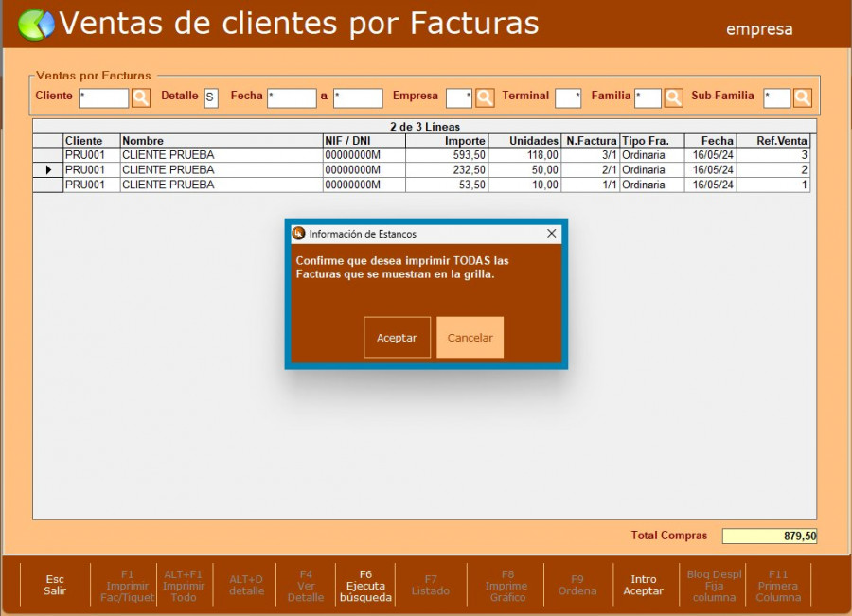852x616 pixels.
Task: Click the Fecha start date field
Action: (292, 97)
